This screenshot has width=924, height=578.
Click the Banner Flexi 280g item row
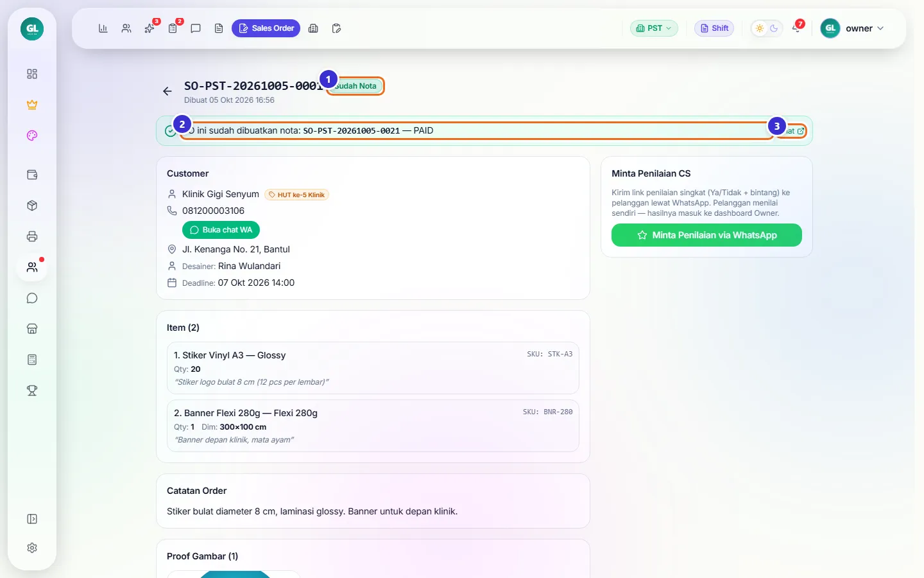click(x=373, y=426)
